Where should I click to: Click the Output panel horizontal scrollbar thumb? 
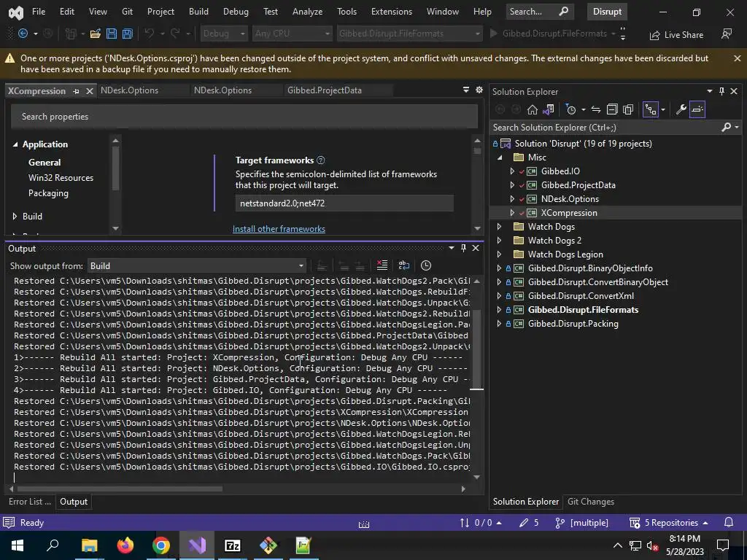click(120, 489)
